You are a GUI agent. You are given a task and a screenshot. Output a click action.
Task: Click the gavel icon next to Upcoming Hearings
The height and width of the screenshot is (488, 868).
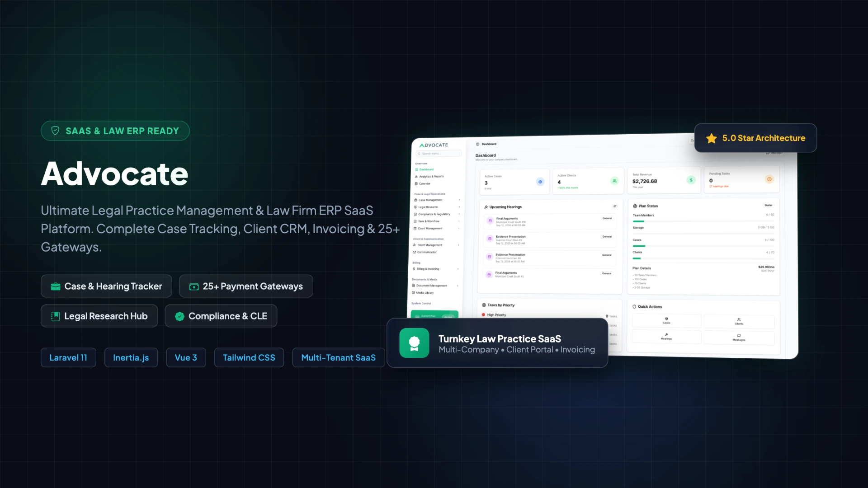coord(486,207)
